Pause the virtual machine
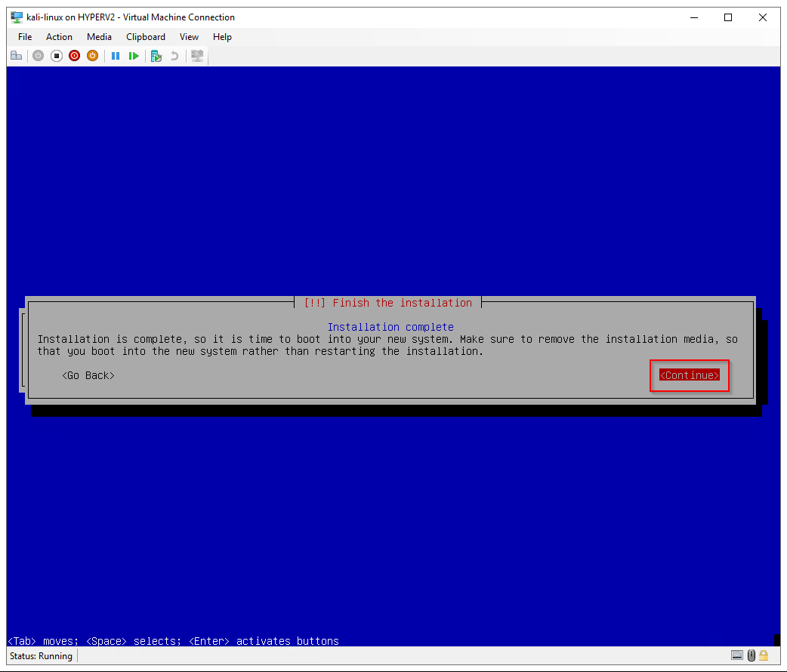Image resolution: width=787 pixels, height=672 pixels. [x=116, y=56]
